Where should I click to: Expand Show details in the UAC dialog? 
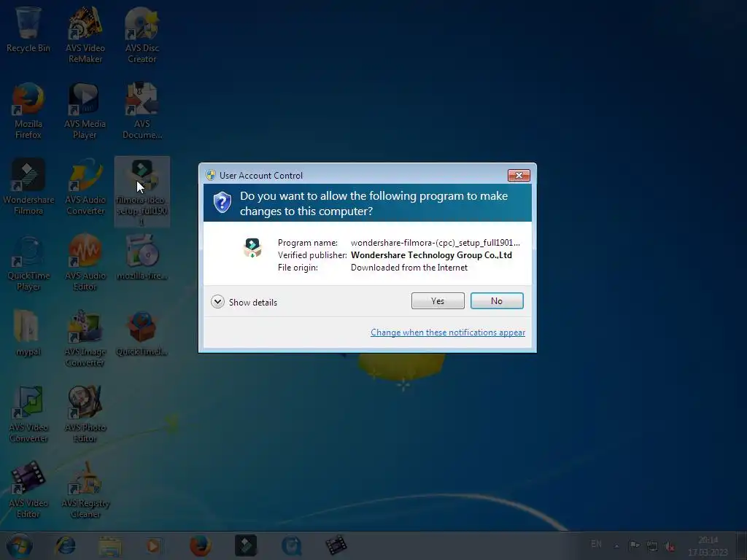[x=244, y=302]
